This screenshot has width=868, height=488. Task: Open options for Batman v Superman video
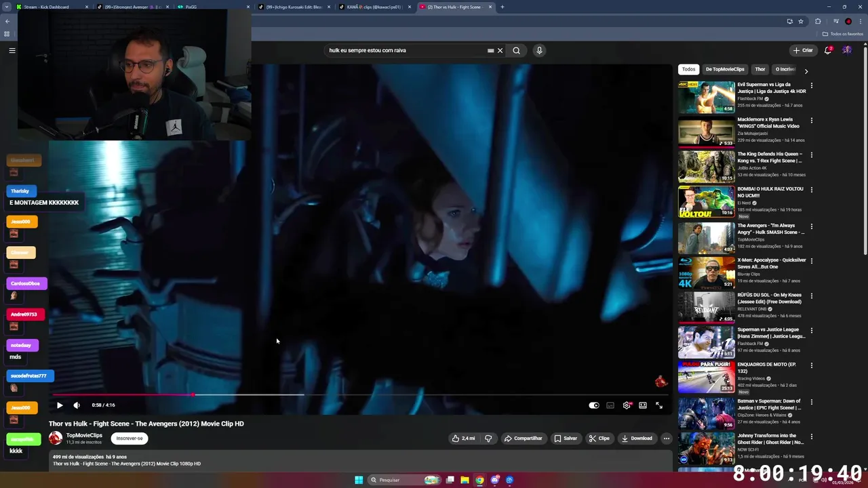[x=812, y=401]
